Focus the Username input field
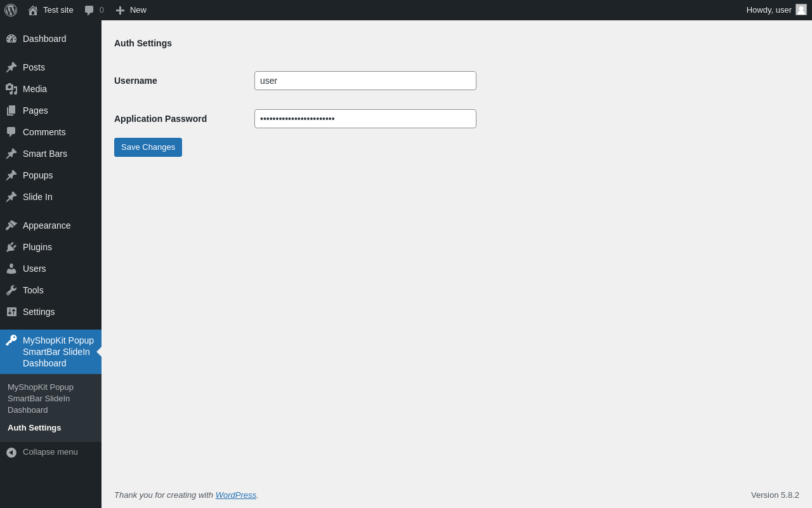 tap(365, 81)
